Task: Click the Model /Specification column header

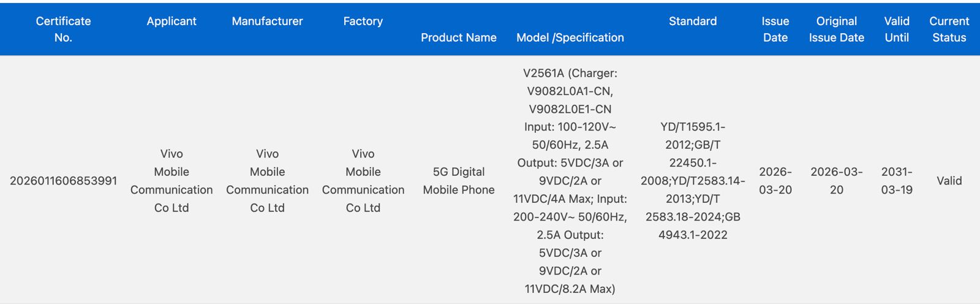Action: [x=570, y=37]
